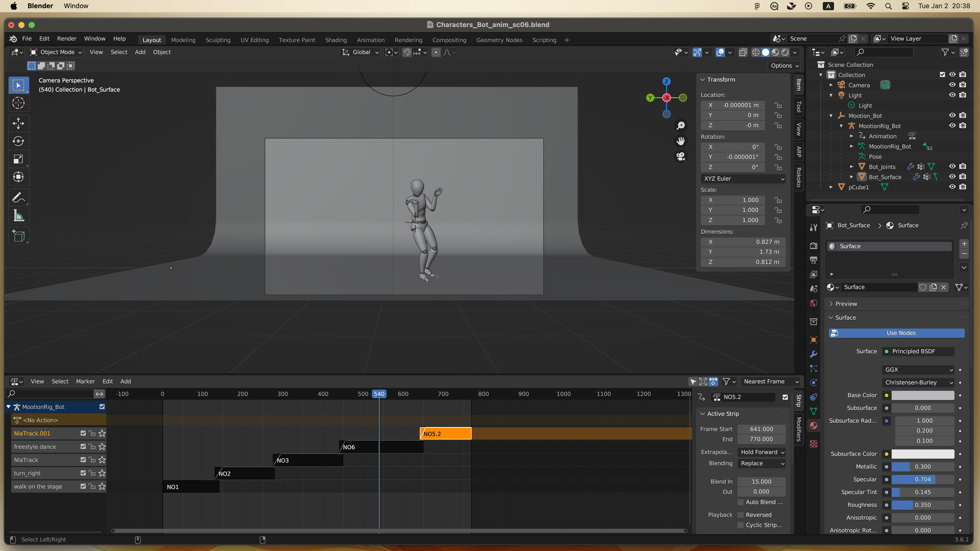Expand the pCube1 outliner item
Screen dimensions: 980x551
pyautogui.click(x=831, y=187)
